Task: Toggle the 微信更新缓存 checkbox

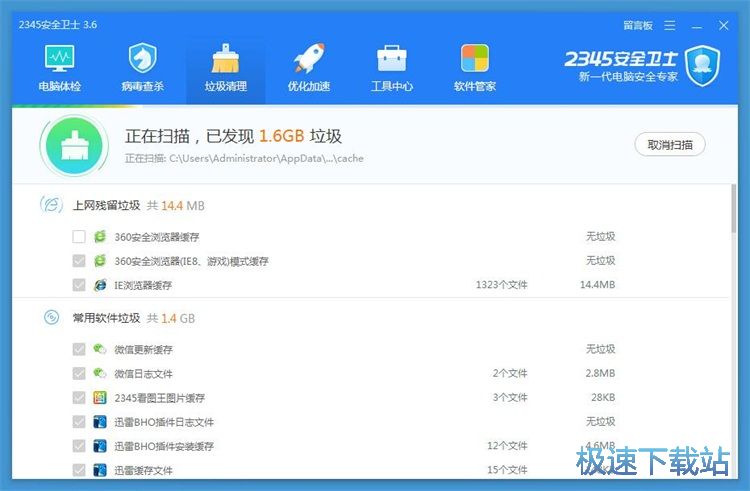Action: (79, 349)
